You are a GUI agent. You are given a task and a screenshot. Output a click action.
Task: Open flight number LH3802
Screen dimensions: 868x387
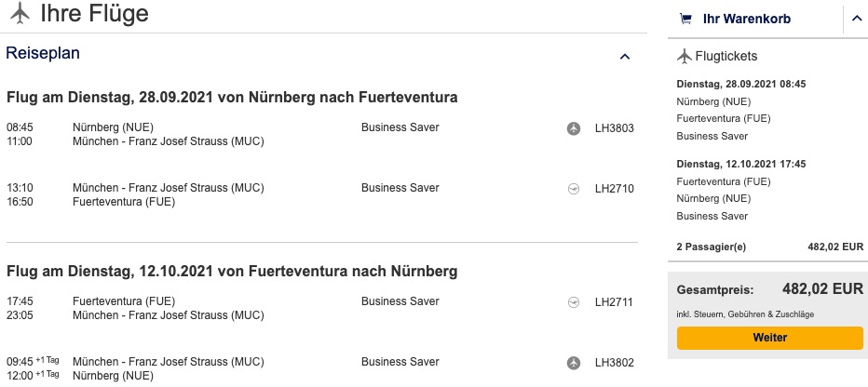[x=614, y=363]
